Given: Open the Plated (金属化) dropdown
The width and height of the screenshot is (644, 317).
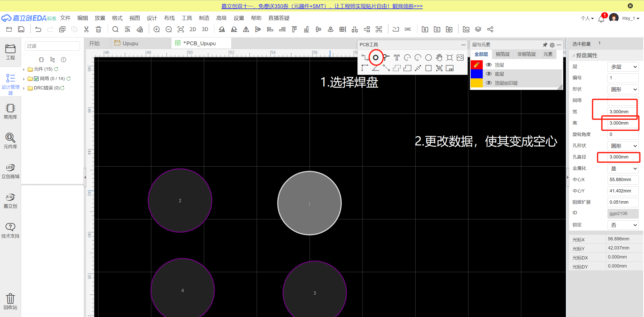Looking at the screenshot, I should [623, 169].
